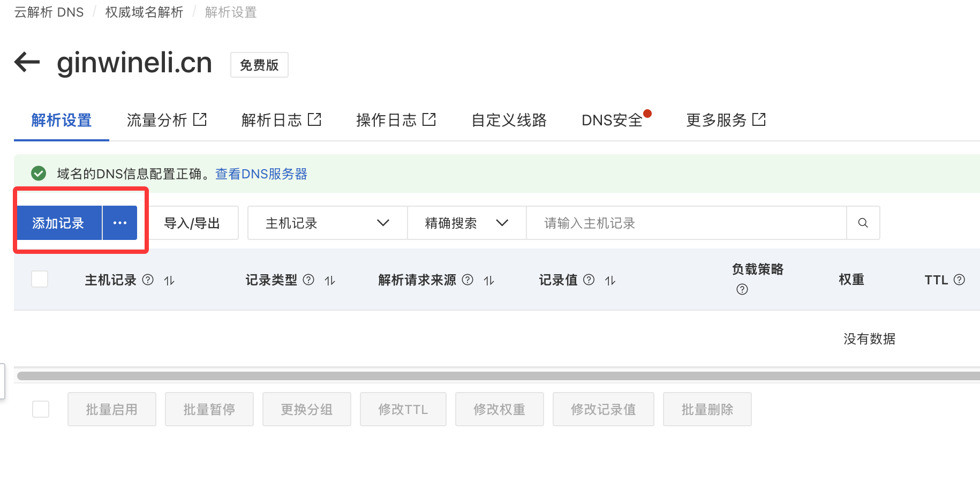
Task: Click the 导入/导出 button
Action: 192,223
